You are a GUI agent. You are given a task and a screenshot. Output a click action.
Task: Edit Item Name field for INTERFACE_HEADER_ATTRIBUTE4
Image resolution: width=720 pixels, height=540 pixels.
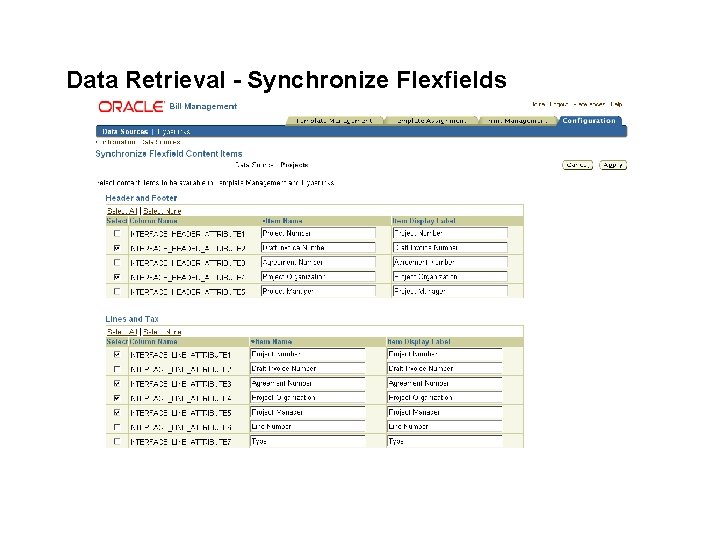coord(318,276)
